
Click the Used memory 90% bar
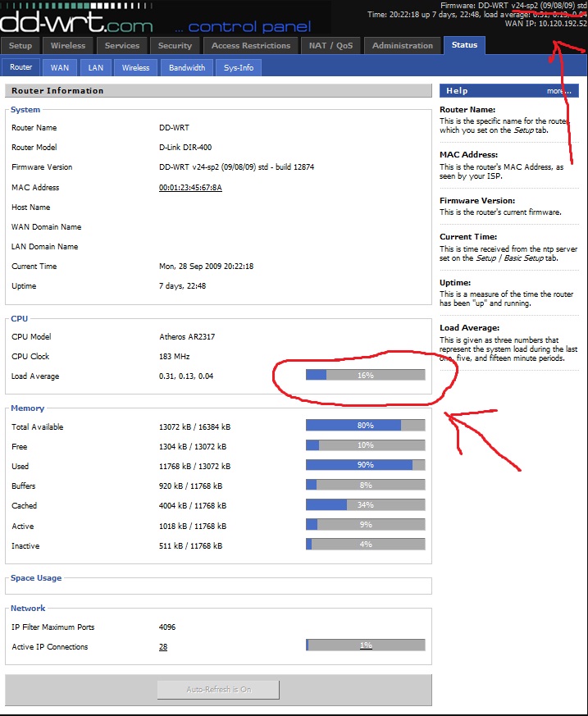pos(365,464)
